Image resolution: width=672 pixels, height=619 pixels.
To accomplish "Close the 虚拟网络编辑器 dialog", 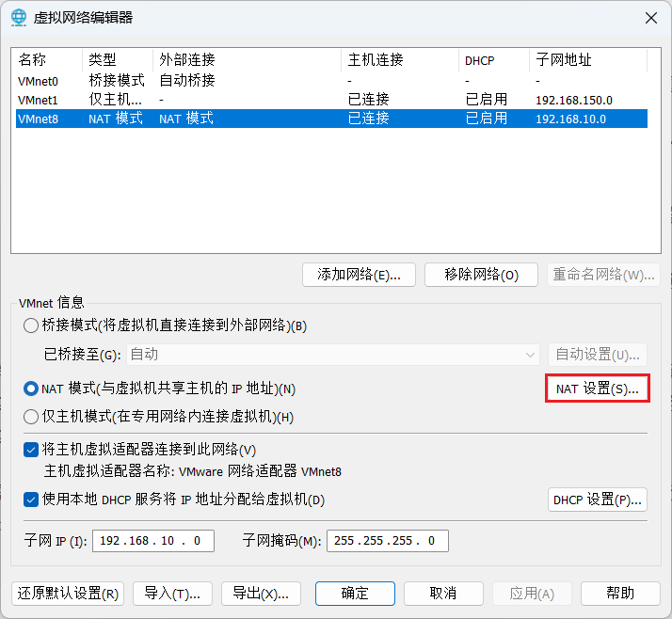I will (651, 18).
